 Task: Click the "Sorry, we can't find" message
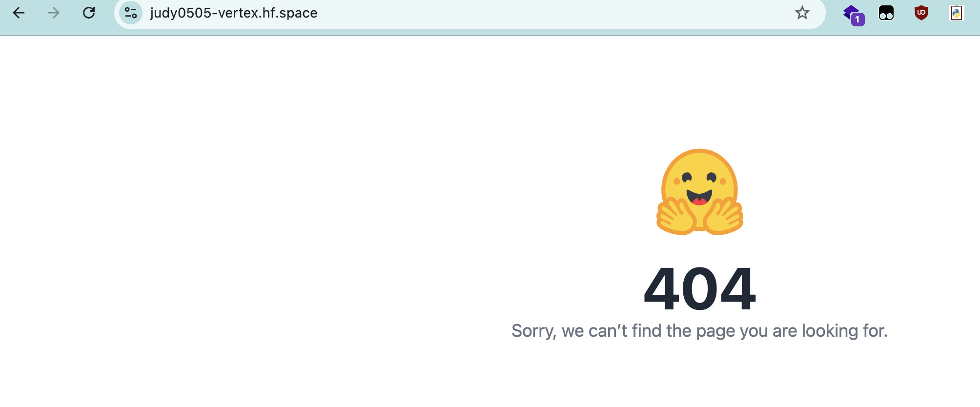(587, 331)
